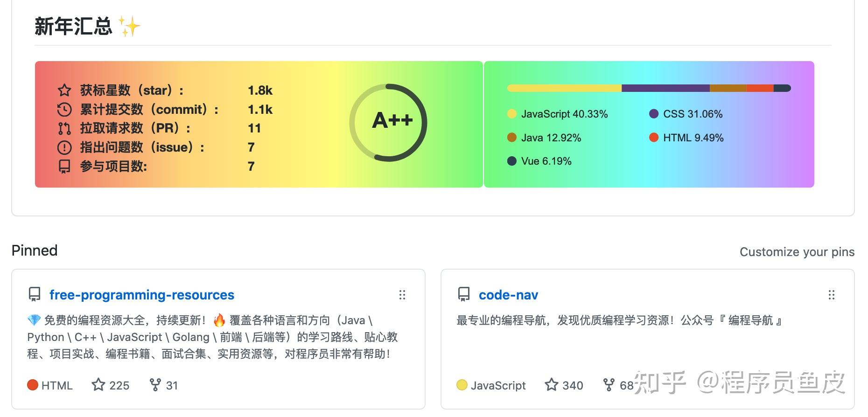868x417 pixels.
Task: Click the fork icon showing 31 forks
Action: [155, 385]
